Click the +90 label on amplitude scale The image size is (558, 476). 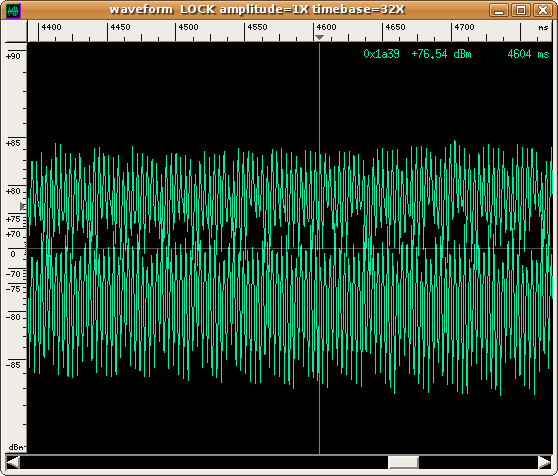pos(13,56)
